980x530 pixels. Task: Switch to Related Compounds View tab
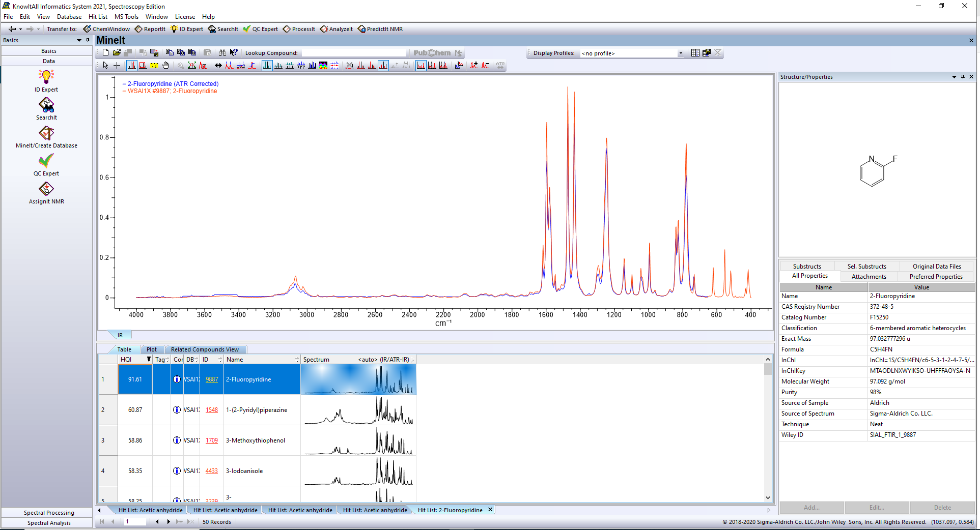tap(205, 349)
